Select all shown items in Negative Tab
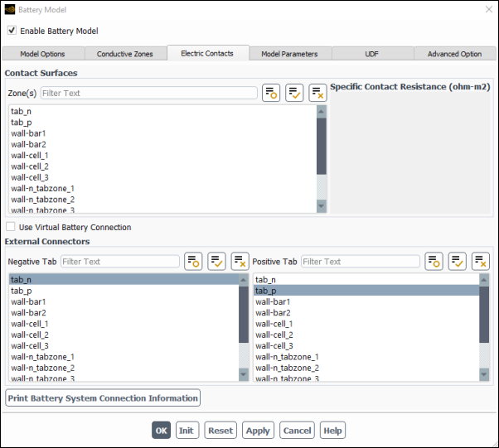Screen dimensions: 499x448 point(216,262)
